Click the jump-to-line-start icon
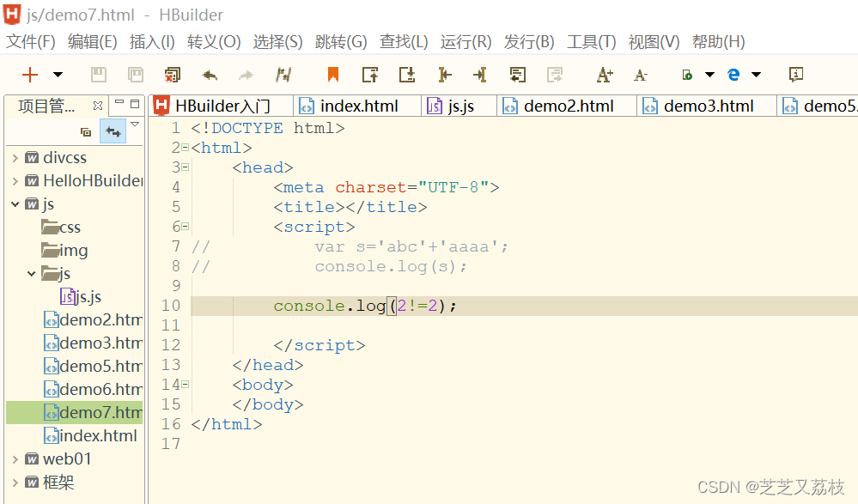Screen dimensions: 858x504 pyautogui.click(x=444, y=75)
